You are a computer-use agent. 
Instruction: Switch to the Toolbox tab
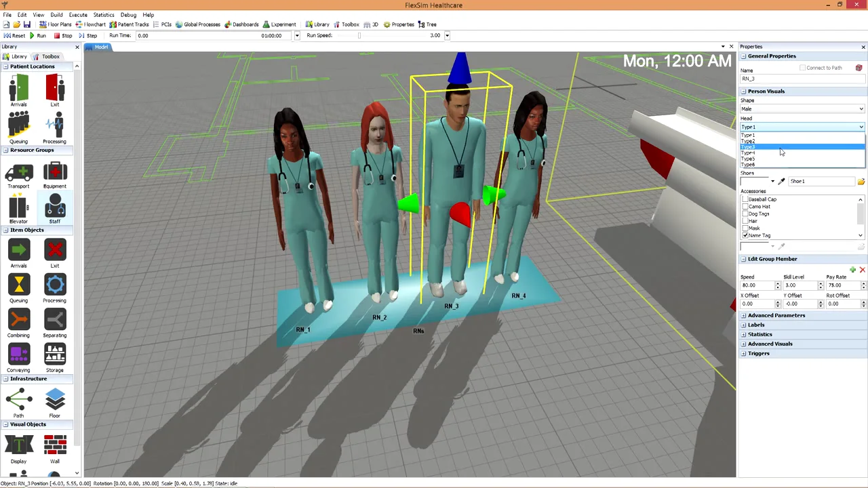pyautogui.click(x=47, y=56)
